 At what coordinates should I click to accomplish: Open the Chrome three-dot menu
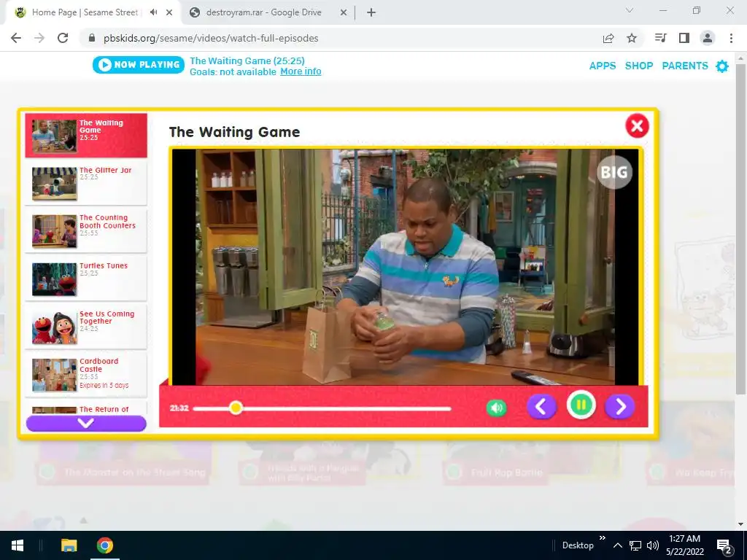click(x=731, y=38)
